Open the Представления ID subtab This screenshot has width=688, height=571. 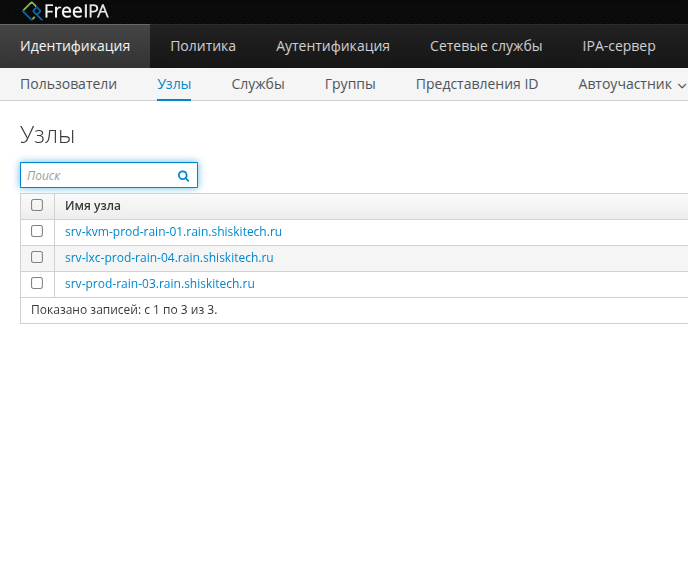[477, 85]
